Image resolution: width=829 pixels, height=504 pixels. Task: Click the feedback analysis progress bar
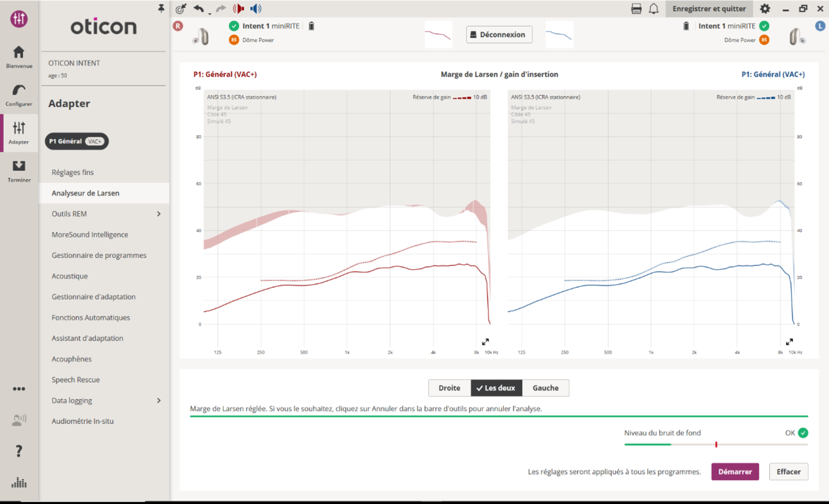tap(499, 416)
